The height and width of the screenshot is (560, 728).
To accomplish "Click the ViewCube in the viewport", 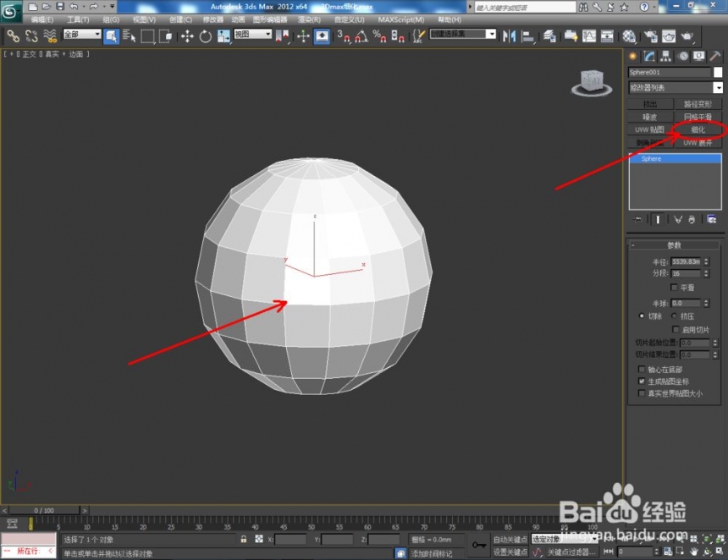I will coord(592,83).
